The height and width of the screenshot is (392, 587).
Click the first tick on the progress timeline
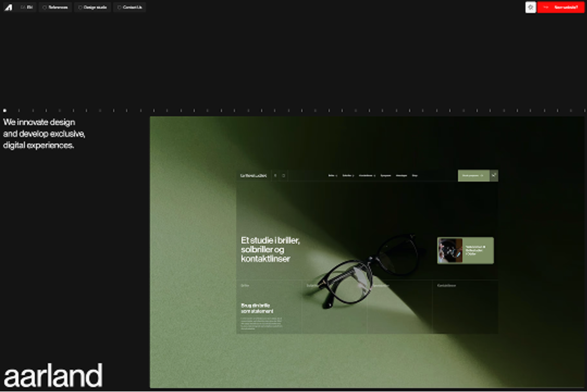tap(5, 109)
